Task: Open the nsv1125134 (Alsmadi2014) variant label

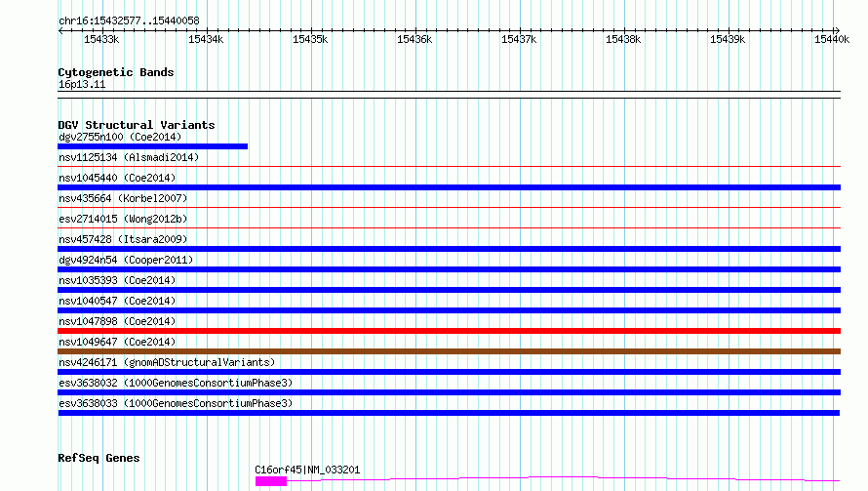Action: coord(129,157)
